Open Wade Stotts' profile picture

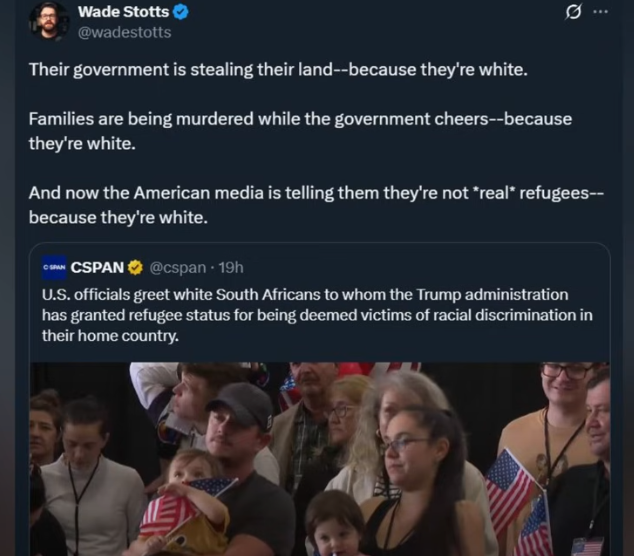(x=48, y=21)
